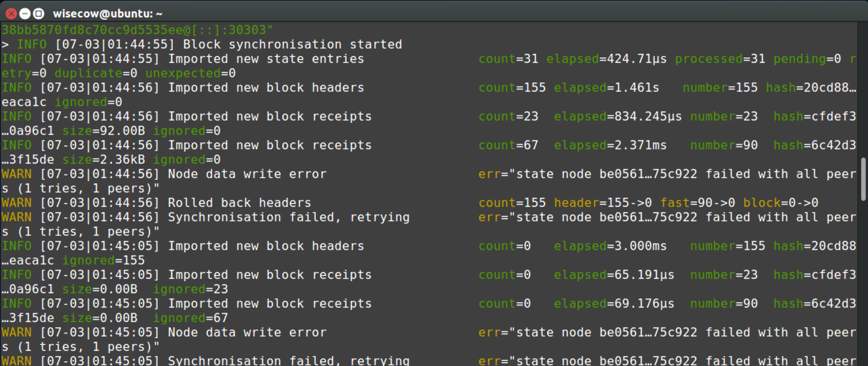Click the unexpected=0 field
The height and width of the screenshot is (366, 868).
[191, 73]
